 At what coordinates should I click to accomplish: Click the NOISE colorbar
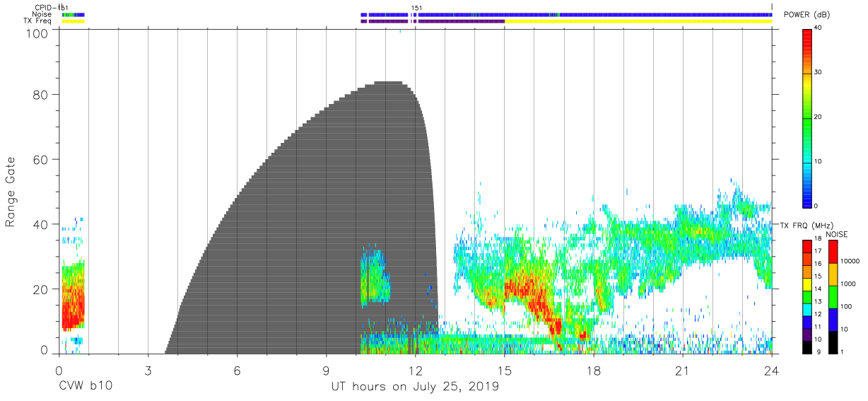[834, 296]
